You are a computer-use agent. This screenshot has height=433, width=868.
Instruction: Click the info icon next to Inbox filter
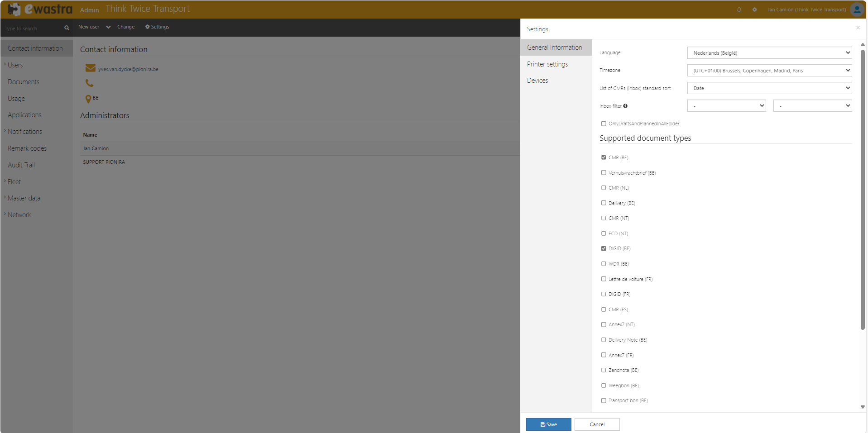pyautogui.click(x=626, y=106)
